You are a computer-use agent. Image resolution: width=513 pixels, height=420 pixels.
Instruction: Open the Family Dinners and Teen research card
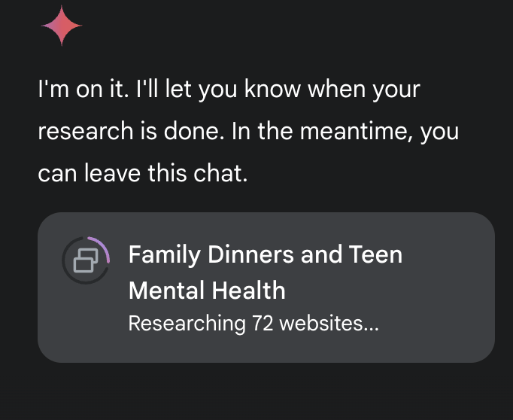(266, 287)
